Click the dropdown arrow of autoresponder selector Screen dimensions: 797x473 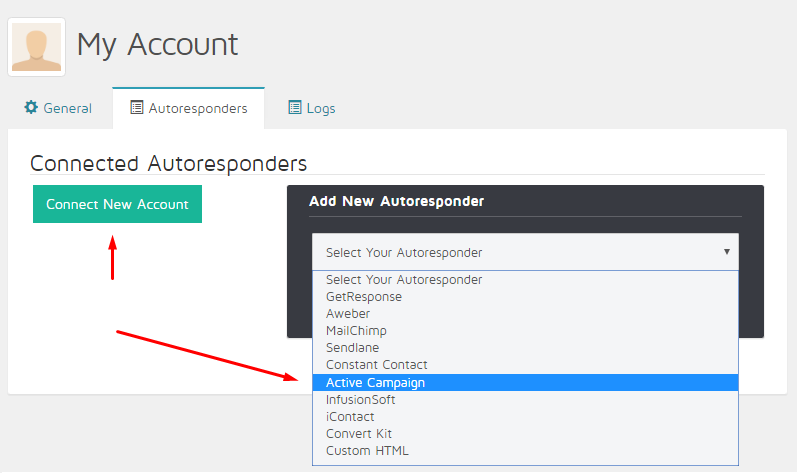(727, 251)
